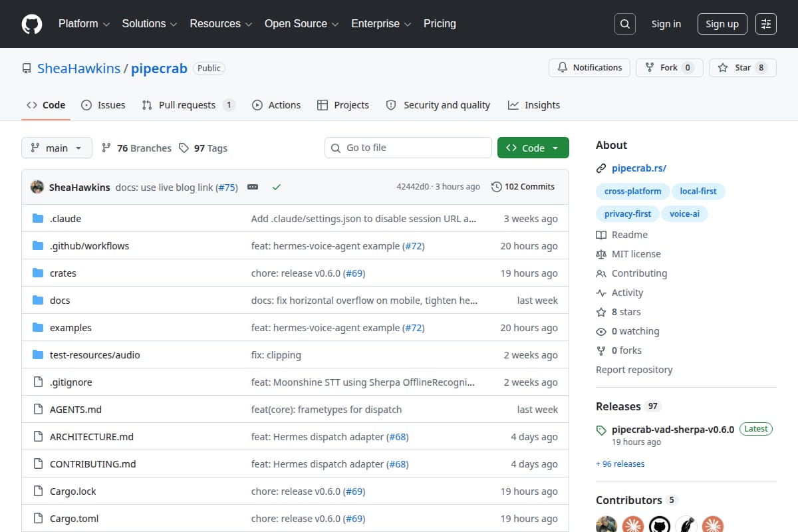Open the GitHub-logo contributor avatar

click(660, 525)
